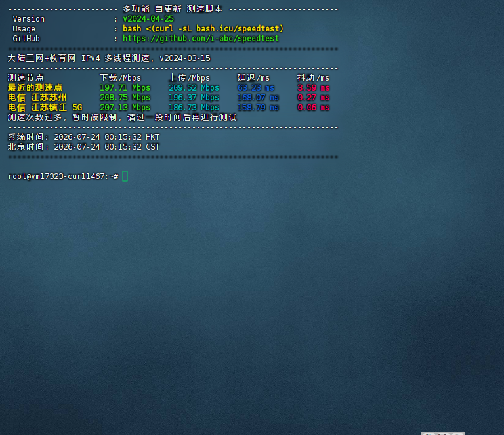Click the GitHub URL https://github.com/i-abc/speedtest
The image size is (504, 435).
click(201, 39)
